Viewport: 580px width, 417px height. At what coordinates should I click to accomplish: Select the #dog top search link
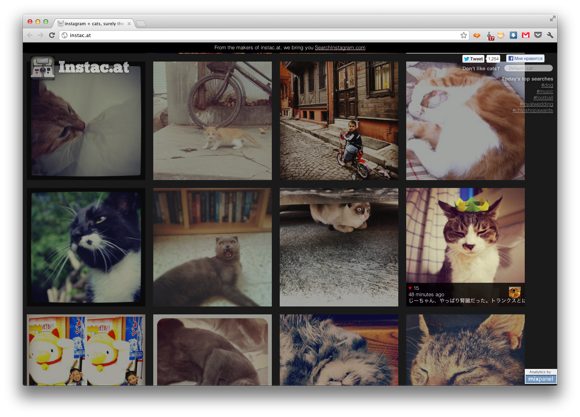click(547, 85)
